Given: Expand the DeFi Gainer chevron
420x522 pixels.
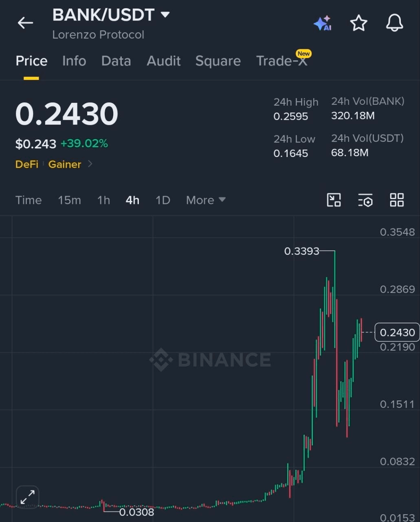Looking at the screenshot, I should (90, 164).
